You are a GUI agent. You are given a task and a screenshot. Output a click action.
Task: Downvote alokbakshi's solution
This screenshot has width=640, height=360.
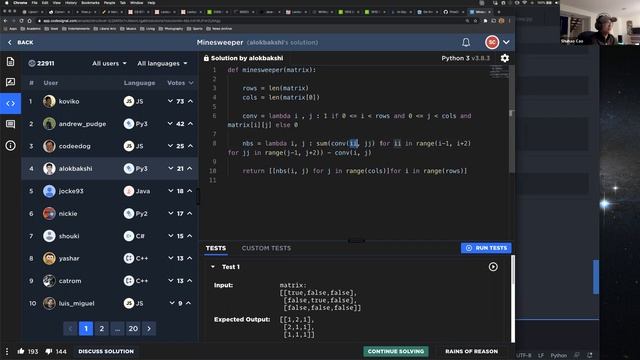click(171, 169)
